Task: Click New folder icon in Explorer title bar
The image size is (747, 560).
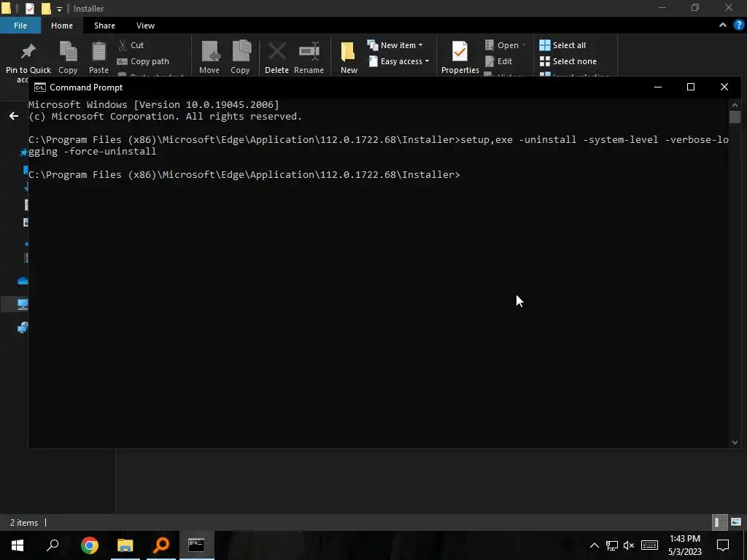Action: pyautogui.click(x=46, y=9)
